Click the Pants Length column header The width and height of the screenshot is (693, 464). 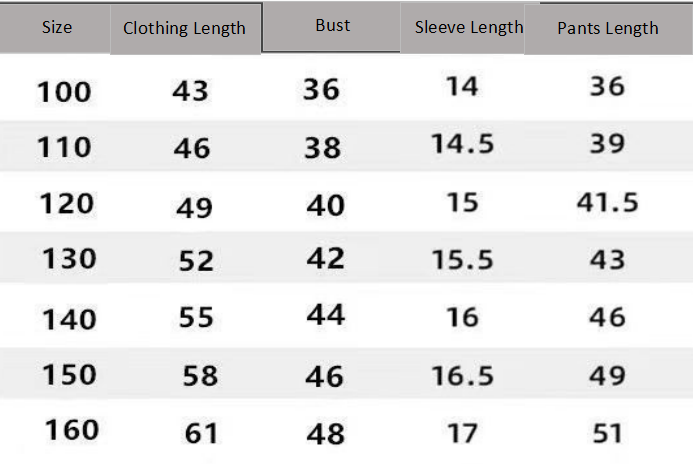[607, 28]
